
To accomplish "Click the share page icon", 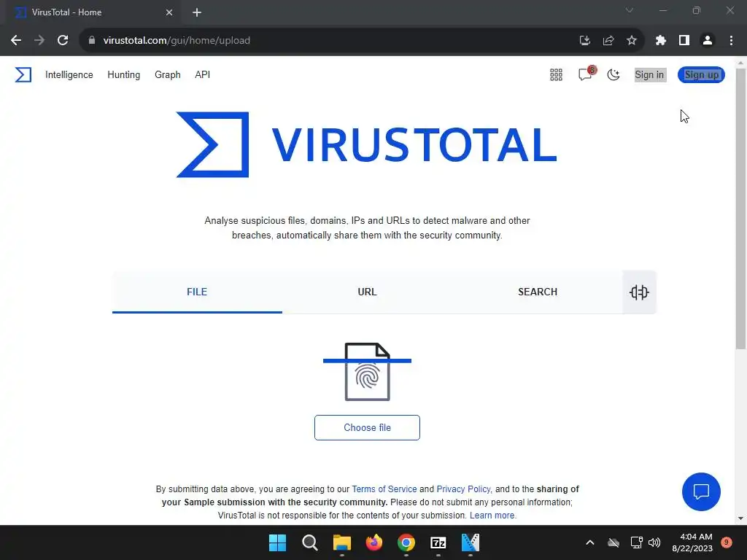I will (608, 41).
